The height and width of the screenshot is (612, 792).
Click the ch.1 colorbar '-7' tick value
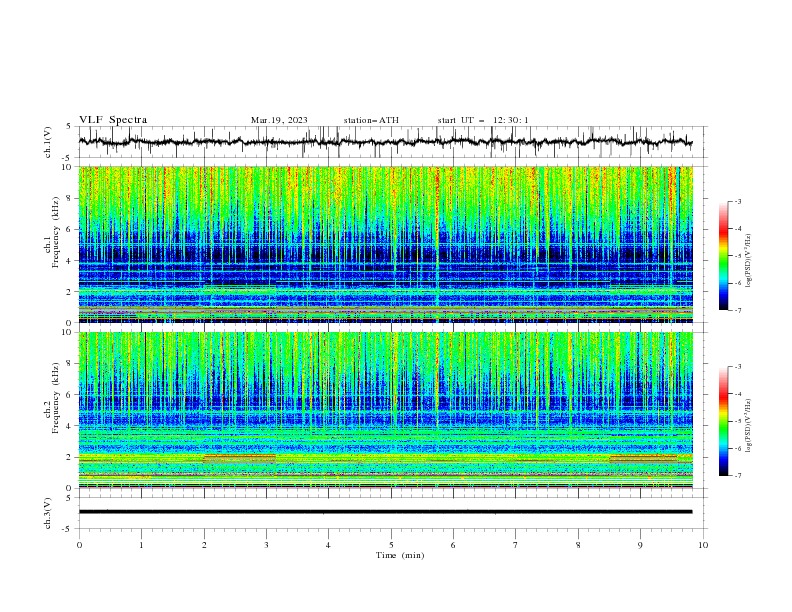click(737, 311)
